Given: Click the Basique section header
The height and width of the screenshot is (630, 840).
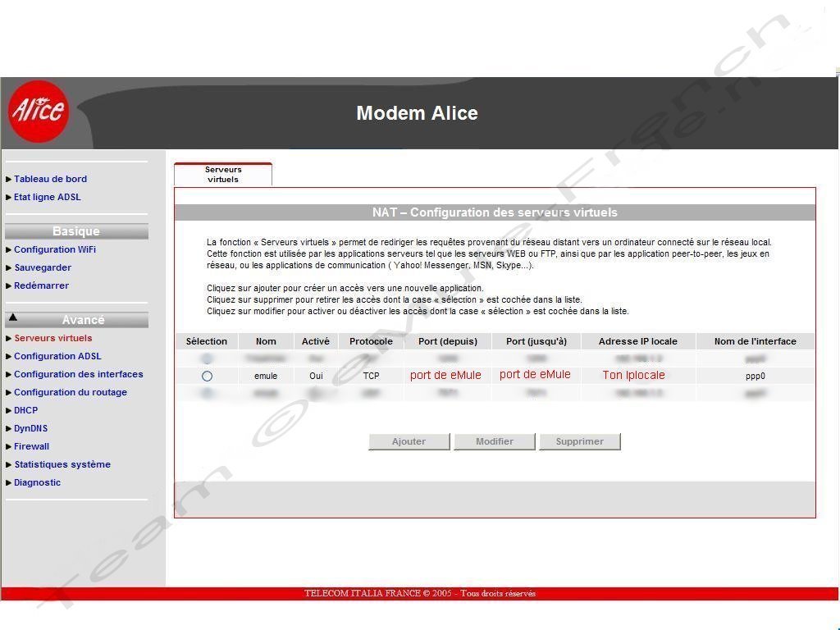Looking at the screenshot, I should pos(76,231).
